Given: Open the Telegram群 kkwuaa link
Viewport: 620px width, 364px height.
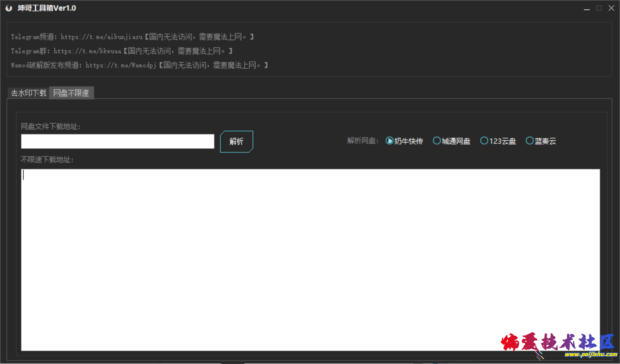Looking at the screenshot, I should (x=87, y=51).
